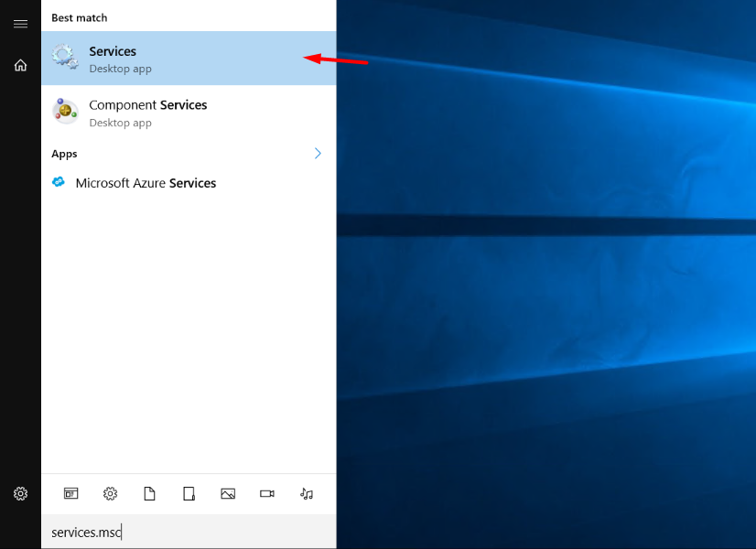Viewport: 756px width, 549px height.
Task: Click the Apps section header
Action: pyautogui.click(x=64, y=153)
